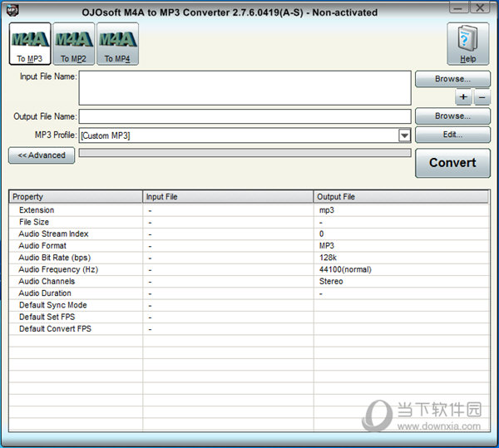
Task: Click the conversion progress bar
Action: coord(245,153)
